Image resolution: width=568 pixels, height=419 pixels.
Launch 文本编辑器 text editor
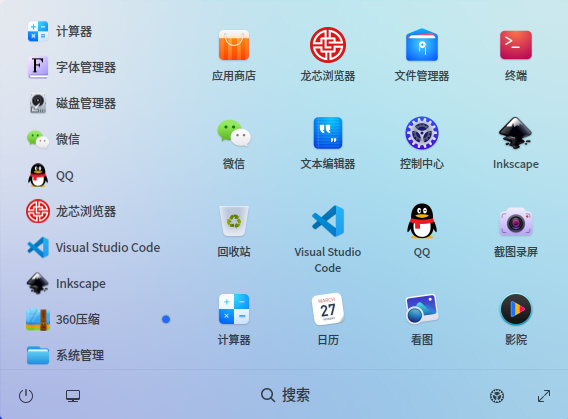(x=327, y=133)
